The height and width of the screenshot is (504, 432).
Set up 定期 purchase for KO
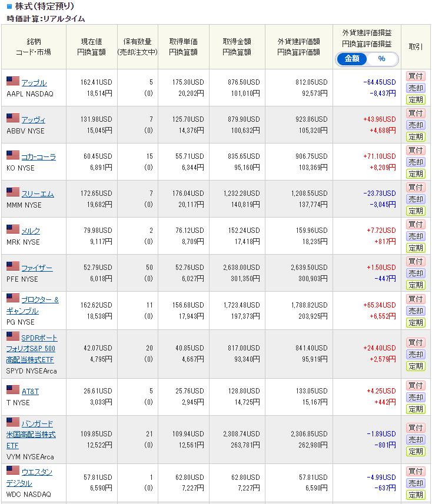tap(416, 174)
